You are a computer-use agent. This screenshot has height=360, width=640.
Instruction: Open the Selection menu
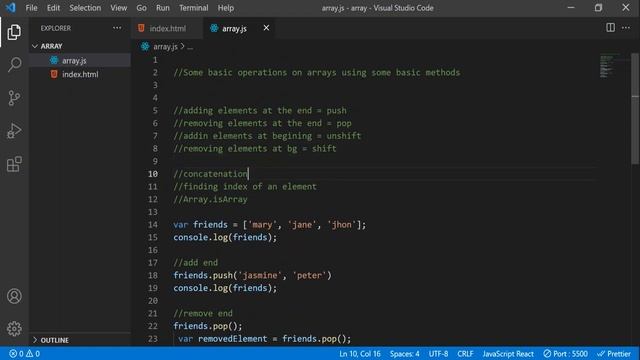[x=85, y=8]
